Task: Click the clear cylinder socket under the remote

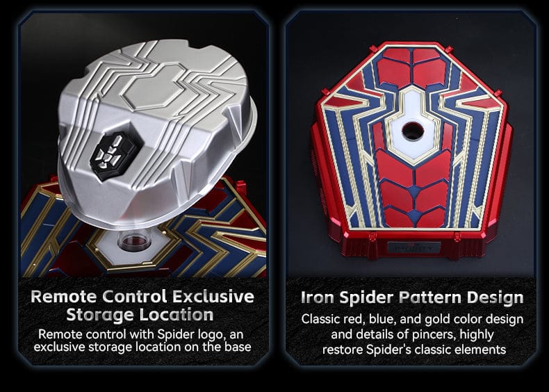Action: [x=134, y=240]
